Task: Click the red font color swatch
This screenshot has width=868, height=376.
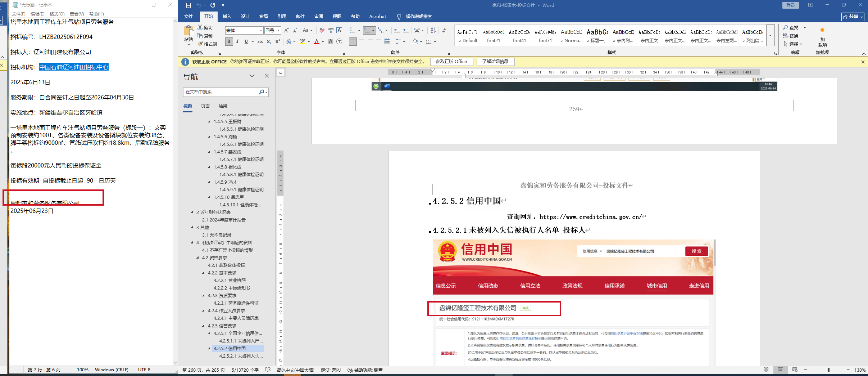Action: click(x=317, y=42)
